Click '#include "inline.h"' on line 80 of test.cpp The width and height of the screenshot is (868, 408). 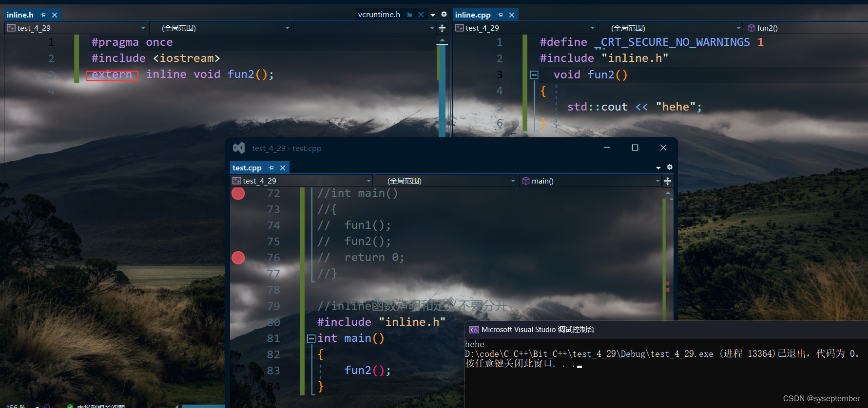(x=381, y=322)
